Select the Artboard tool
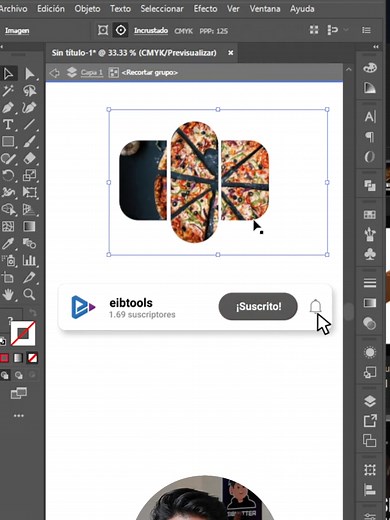390x520 pixels. coord(8,277)
